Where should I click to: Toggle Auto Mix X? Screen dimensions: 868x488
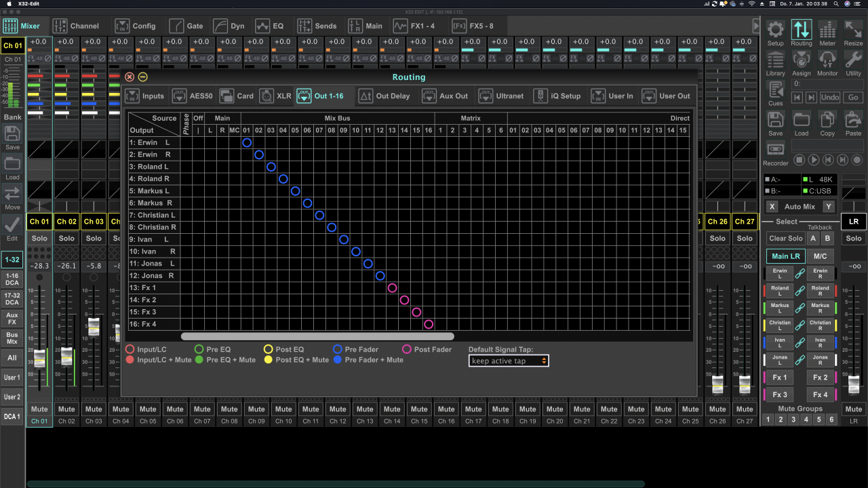point(772,207)
